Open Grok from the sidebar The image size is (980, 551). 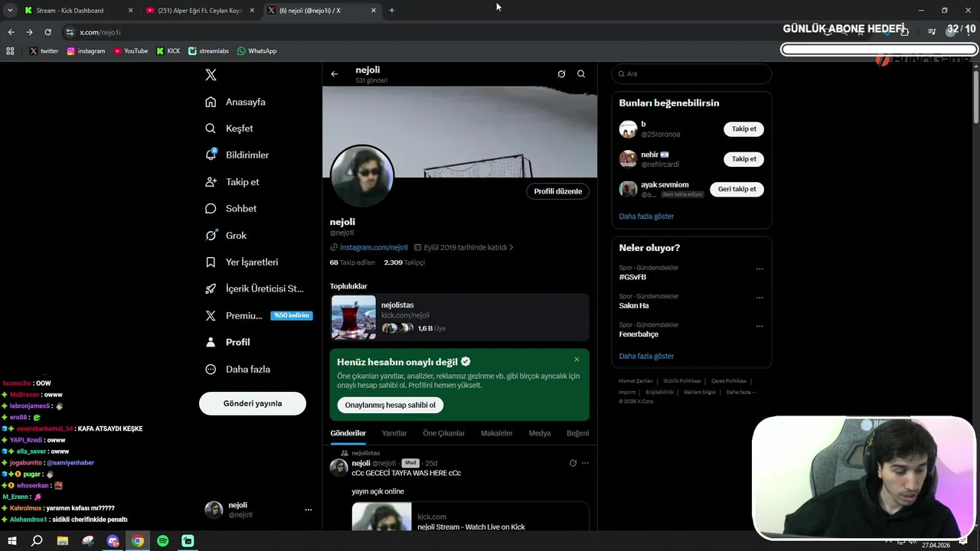(x=226, y=236)
